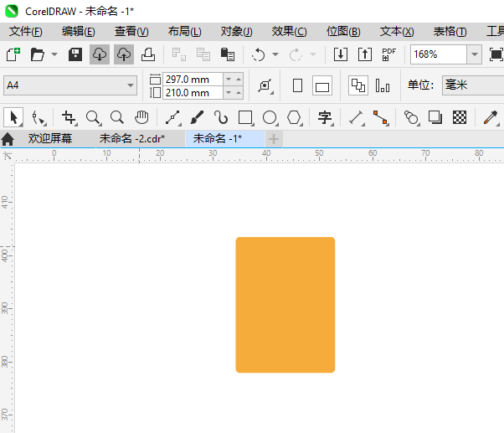504x433 pixels.
Task: Open the 编辑(E) menu
Action: pyautogui.click(x=79, y=32)
